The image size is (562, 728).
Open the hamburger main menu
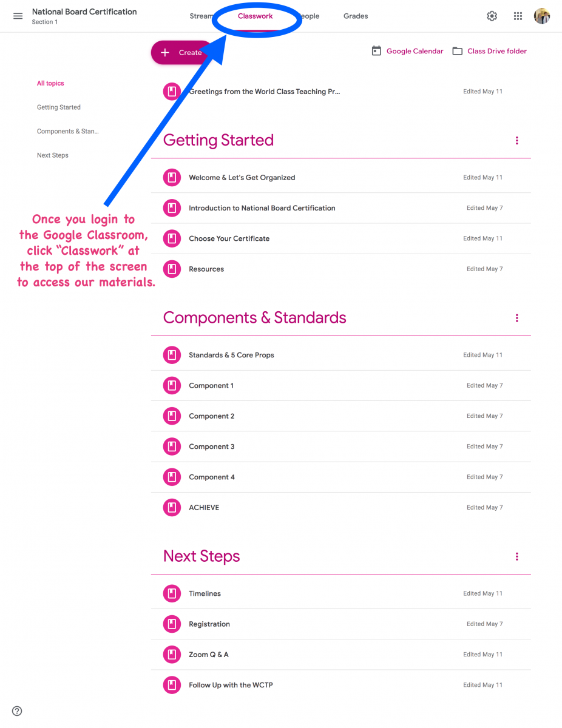coord(18,16)
